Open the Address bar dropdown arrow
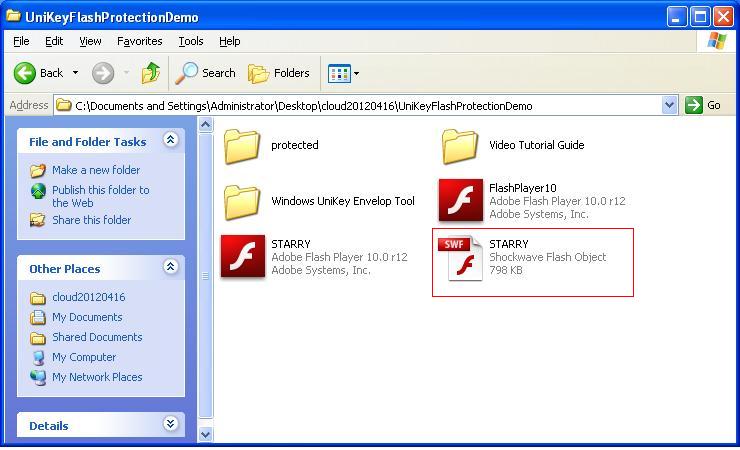 (670, 105)
